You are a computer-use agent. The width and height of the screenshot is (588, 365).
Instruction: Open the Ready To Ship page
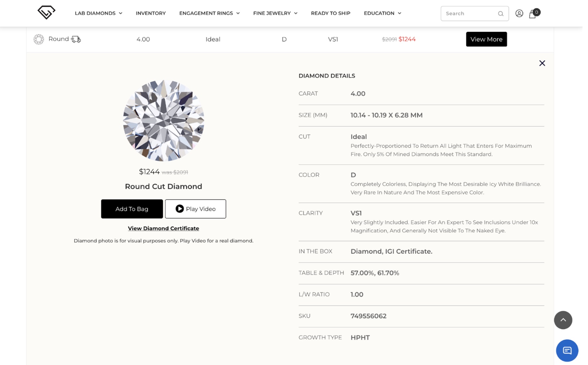pyautogui.click(x=330, y=13)
